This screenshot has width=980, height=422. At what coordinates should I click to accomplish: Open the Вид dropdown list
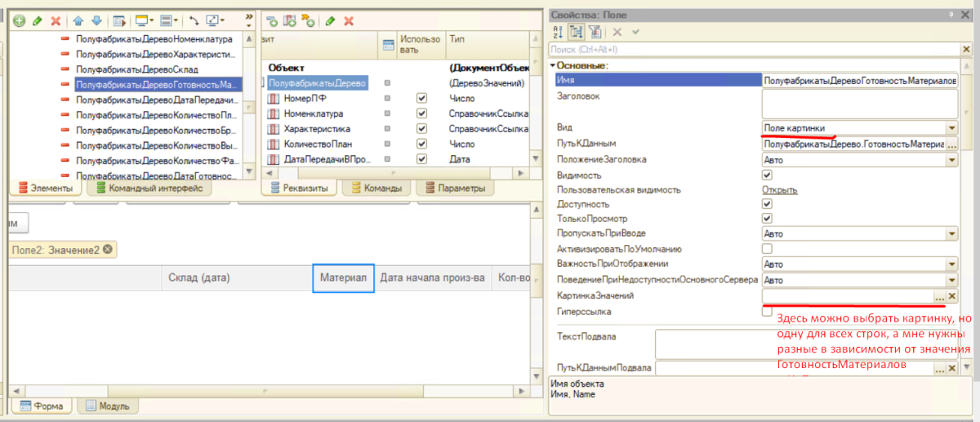[951, 128]
